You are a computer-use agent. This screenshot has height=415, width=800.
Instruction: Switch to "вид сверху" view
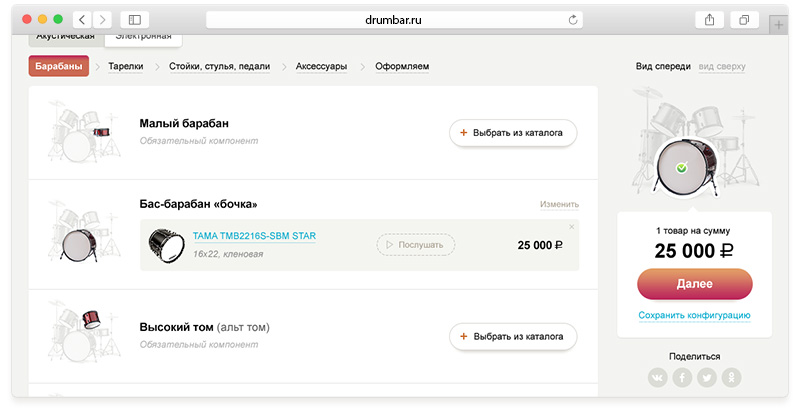pyautogui.click(x=721, y=67)
